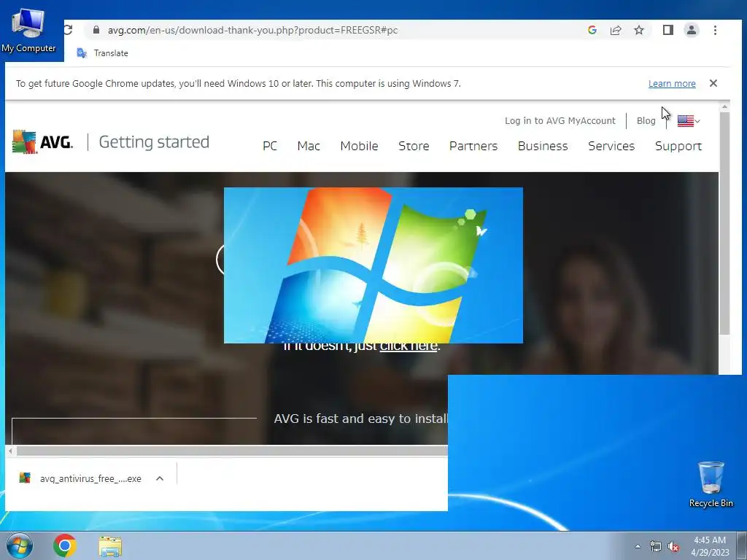Click the page vertical scrollbar

pos(724,223)
